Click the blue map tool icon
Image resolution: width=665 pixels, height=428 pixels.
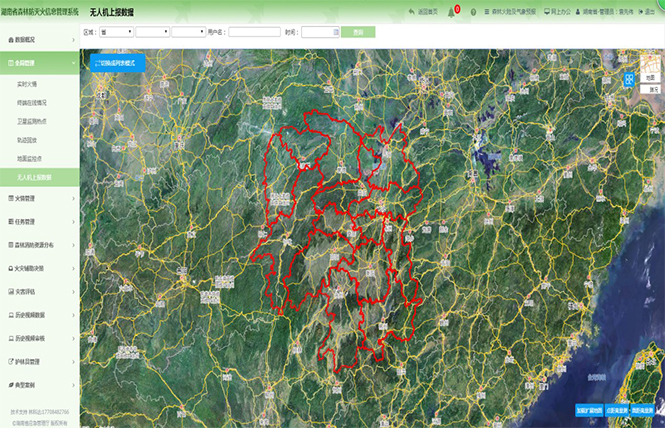pos(629,81)
